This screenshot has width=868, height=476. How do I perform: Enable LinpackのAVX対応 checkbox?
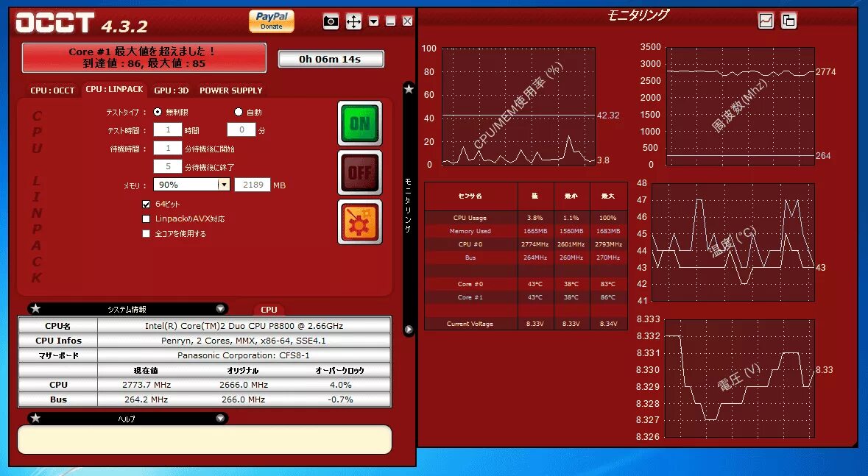147,219
